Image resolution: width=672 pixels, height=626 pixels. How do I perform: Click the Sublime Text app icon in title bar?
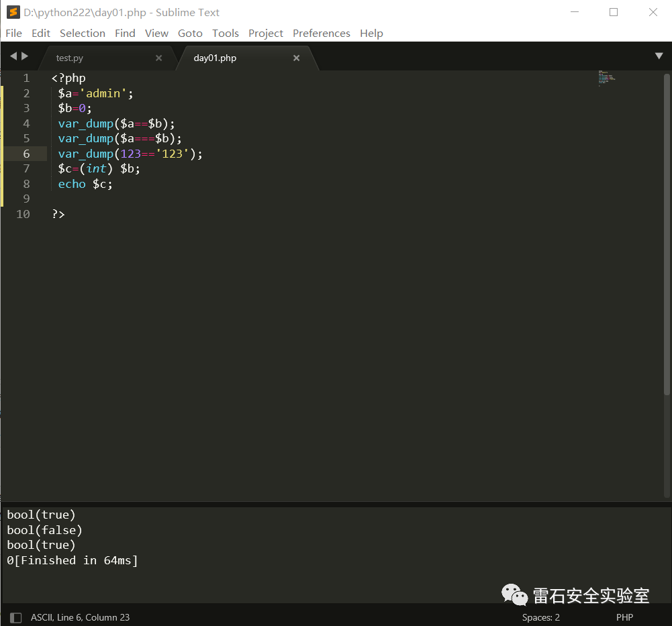coord(13,12)
